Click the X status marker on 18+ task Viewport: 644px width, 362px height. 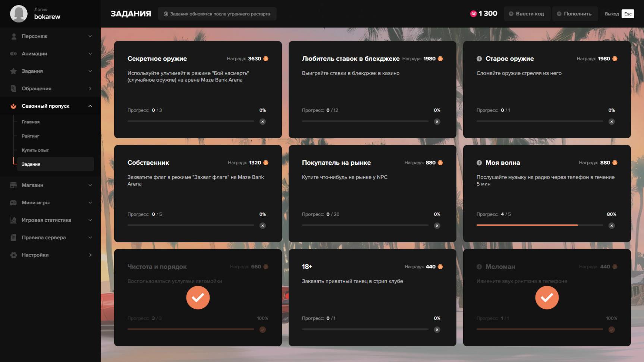pyautogui.click(x=437, y=330)
